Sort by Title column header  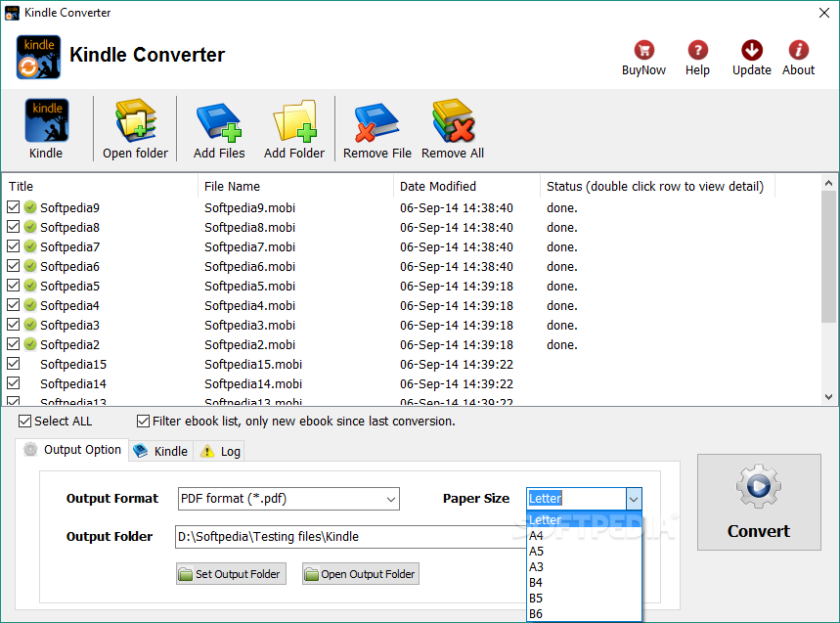(x=100, y=186)
